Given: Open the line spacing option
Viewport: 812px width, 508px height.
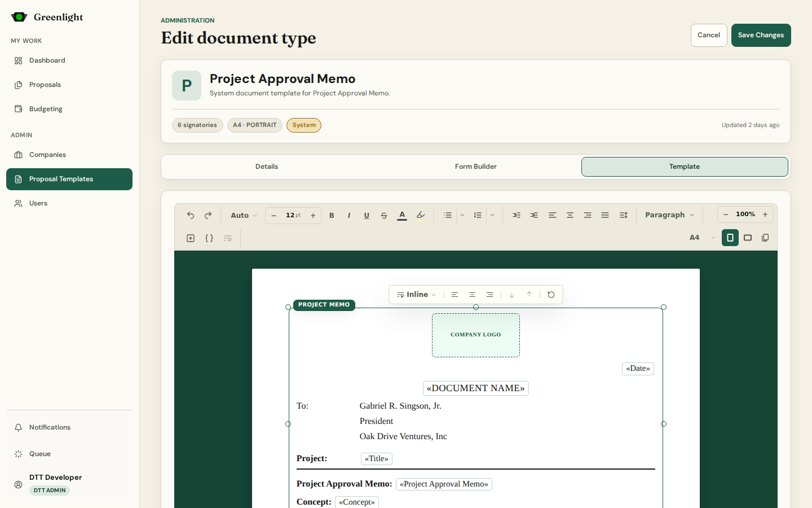Looking at the screenshot, I should coord(624,215).
